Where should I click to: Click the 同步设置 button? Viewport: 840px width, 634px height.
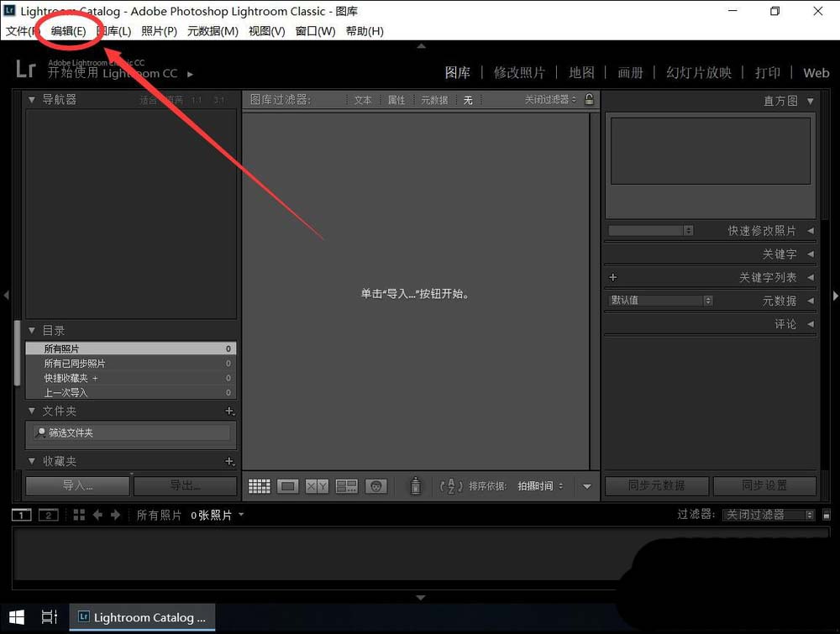[764, 485]
